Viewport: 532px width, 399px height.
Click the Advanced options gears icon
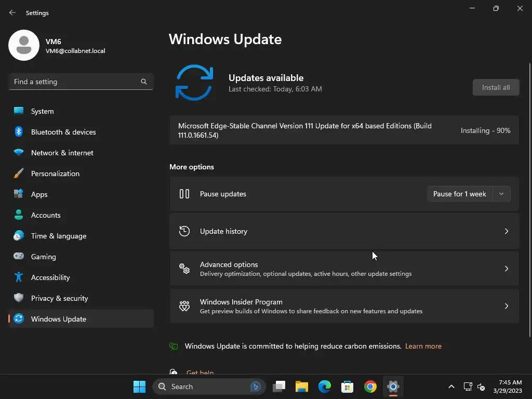pos(184,269)
